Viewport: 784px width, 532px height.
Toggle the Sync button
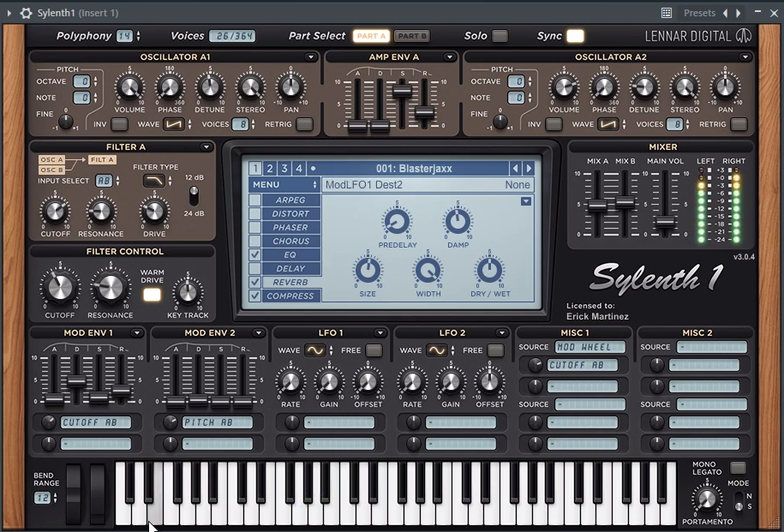[x=575, y=36]
